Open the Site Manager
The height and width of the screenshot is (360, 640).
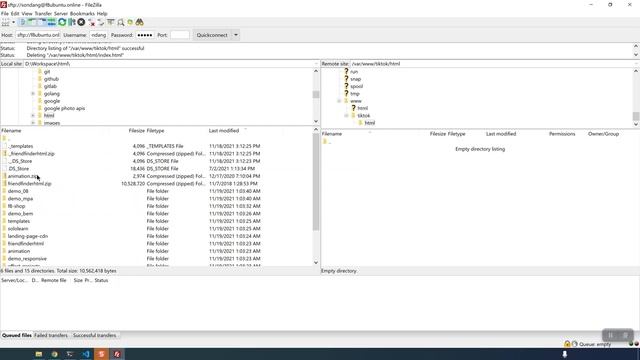pyautogui.click(x=6, y=22)
